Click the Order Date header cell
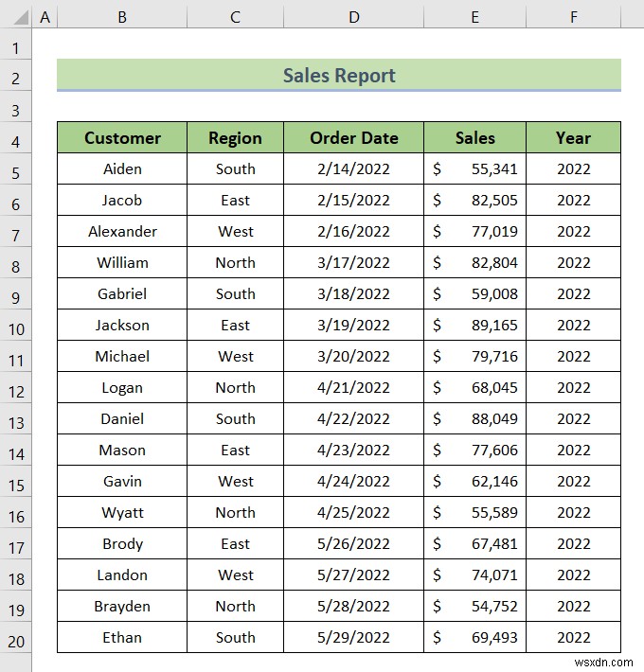The image size is (644, 672). [353, 138]
